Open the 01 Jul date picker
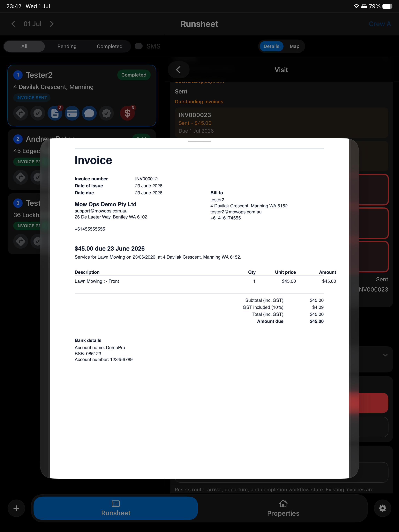 (x=33, y=24)
